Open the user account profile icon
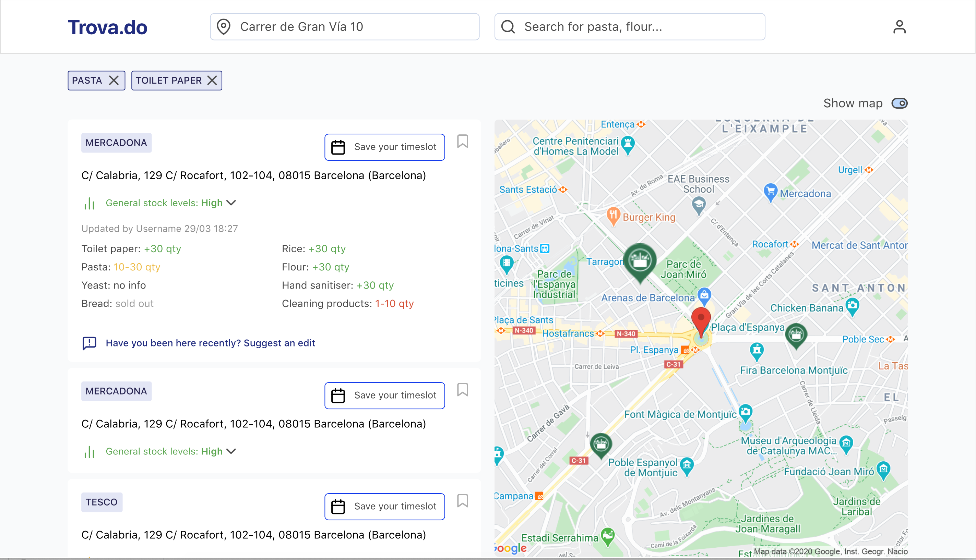Viewport: 976px width, 560px height. (900, 27)
